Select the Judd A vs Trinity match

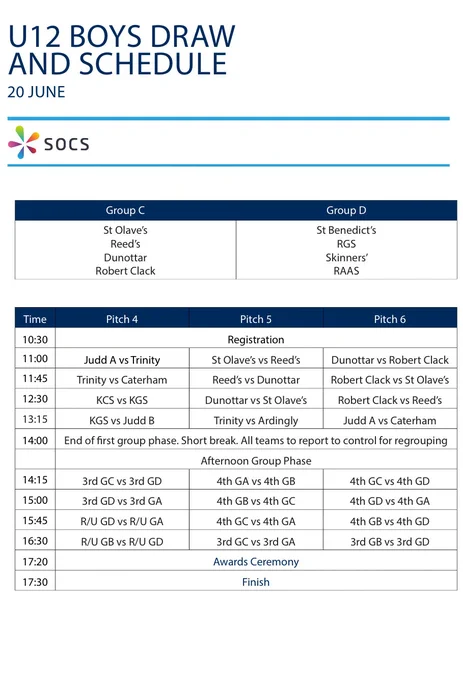(x=122, y=360)
